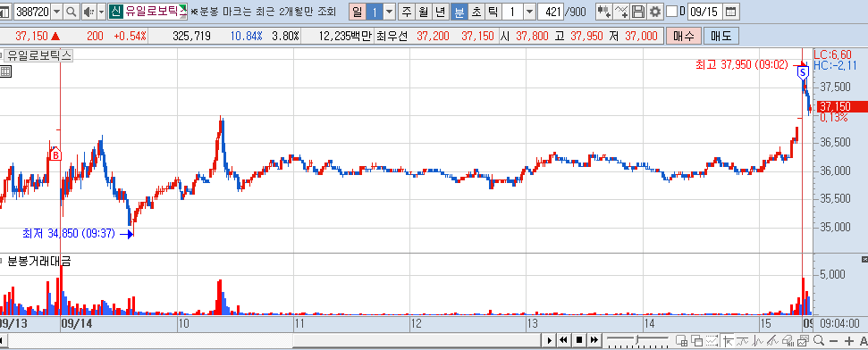Select the 분 minute timeframe toggle
Viewport: 868px width, 350px height.
[459, 12]
